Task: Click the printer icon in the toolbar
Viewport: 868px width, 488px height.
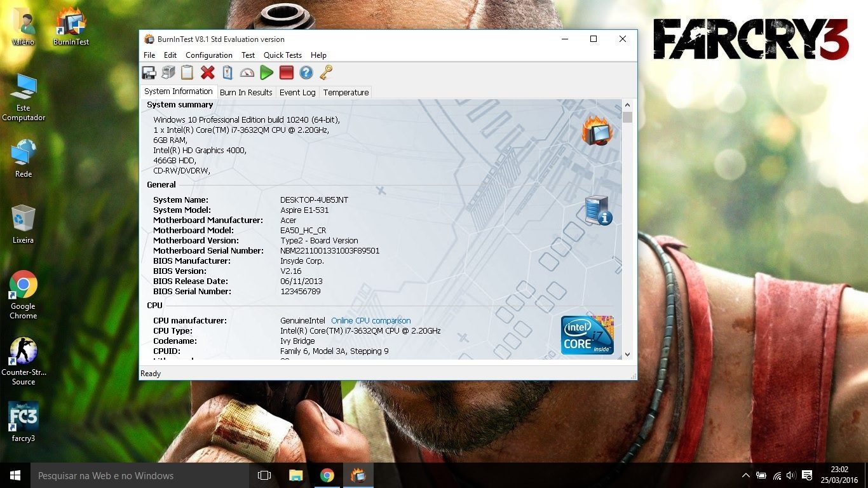Action: [x=168, y=72]
